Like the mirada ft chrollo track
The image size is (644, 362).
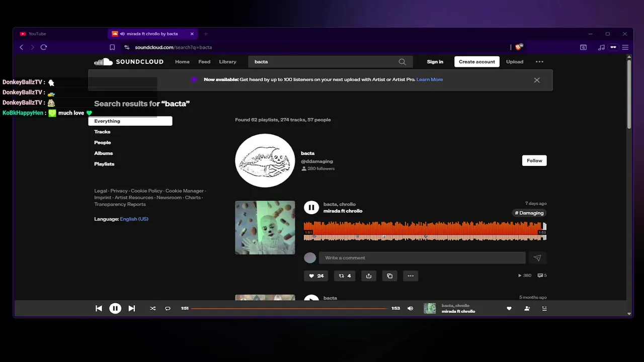pyautogui.click(x=316, y=276)
